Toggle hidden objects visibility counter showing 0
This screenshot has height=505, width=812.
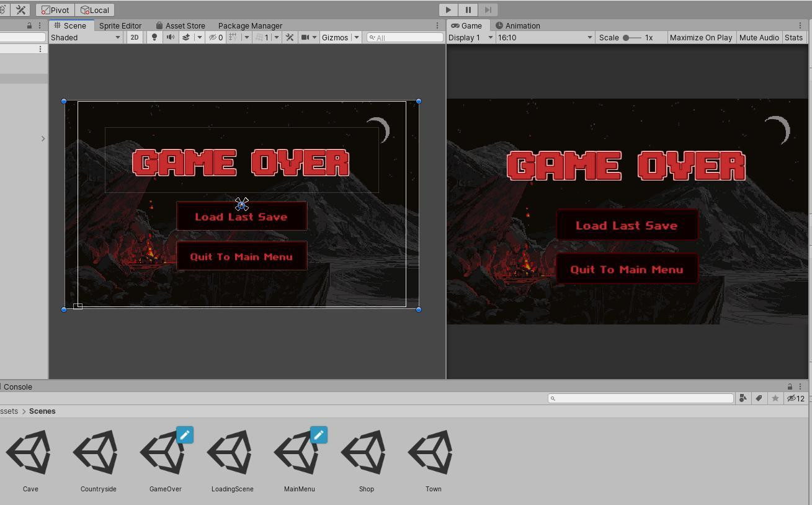pyautogui.click(x=215, y=37)
